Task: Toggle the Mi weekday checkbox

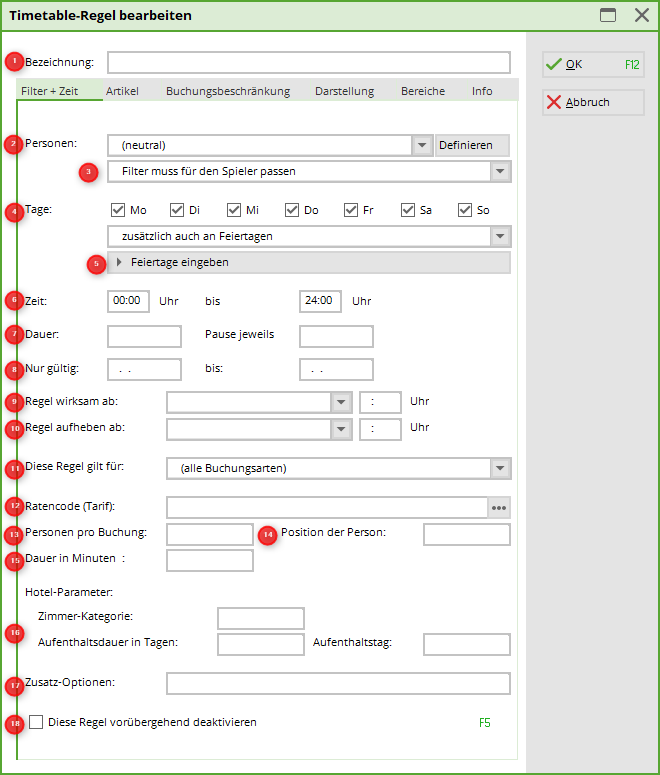Action: [234, 210]
